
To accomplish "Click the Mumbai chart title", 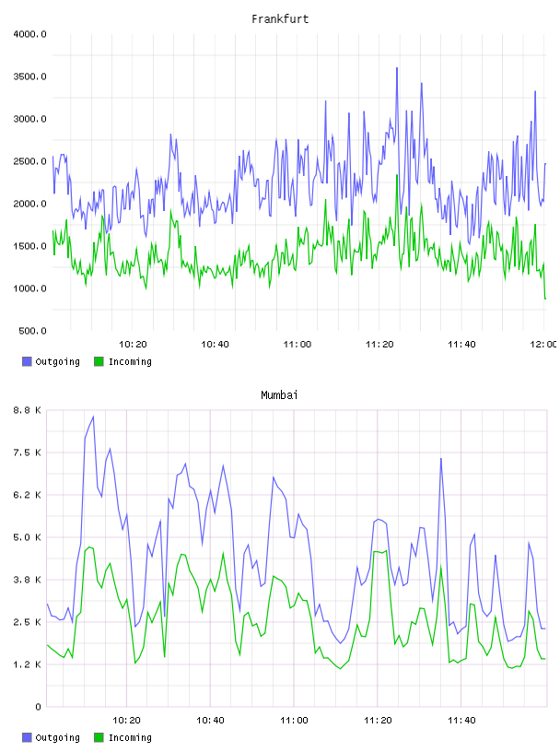I will 279,395.
